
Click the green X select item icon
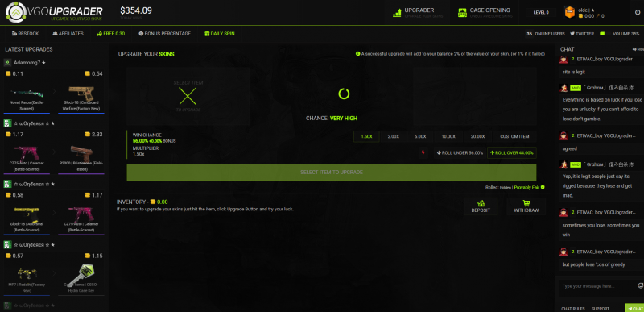[188, 96]
